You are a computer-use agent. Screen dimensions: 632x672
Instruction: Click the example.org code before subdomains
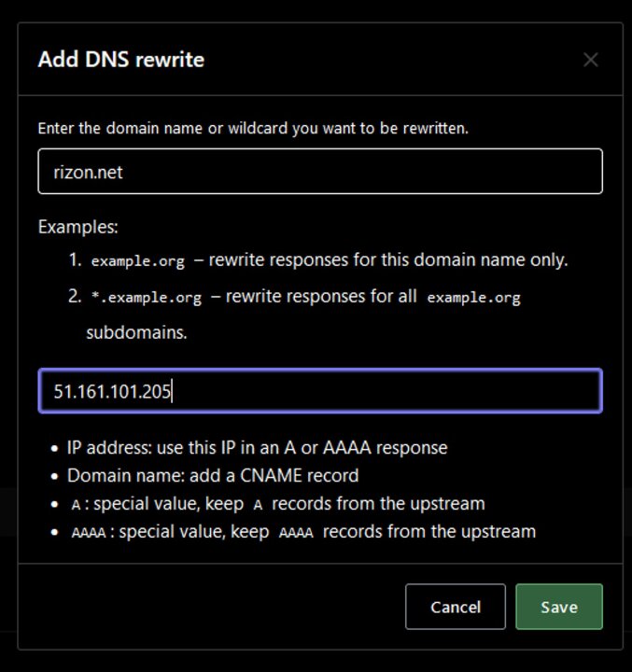[x=473, y=297]
